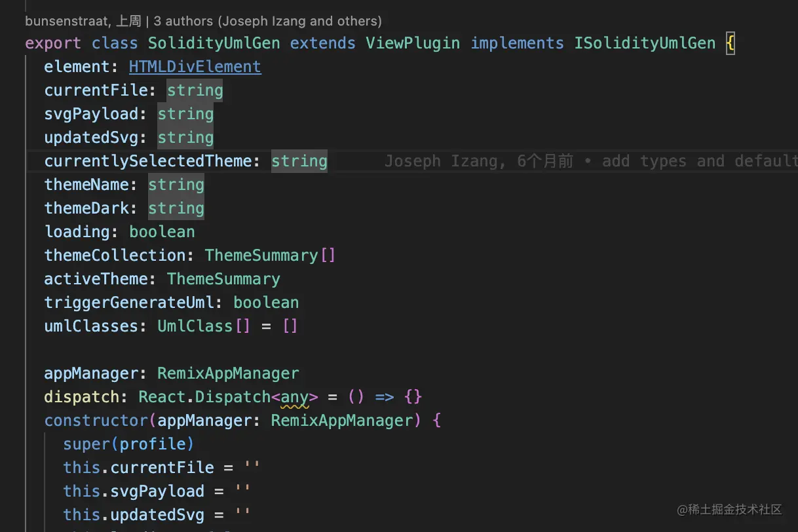Click the UmlClass[] type
Viewport: 798px width, 532px height.
tap(204, 326)
